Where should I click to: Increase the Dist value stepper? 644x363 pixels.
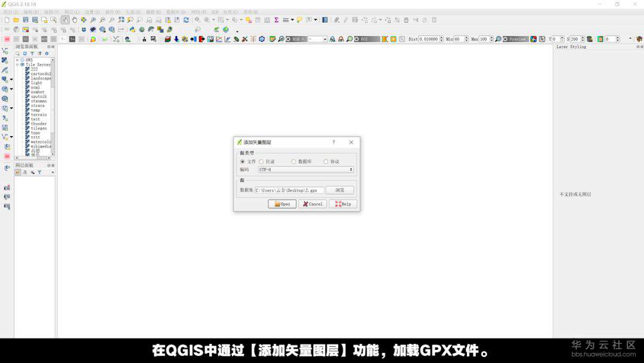(x=441, y=38)
